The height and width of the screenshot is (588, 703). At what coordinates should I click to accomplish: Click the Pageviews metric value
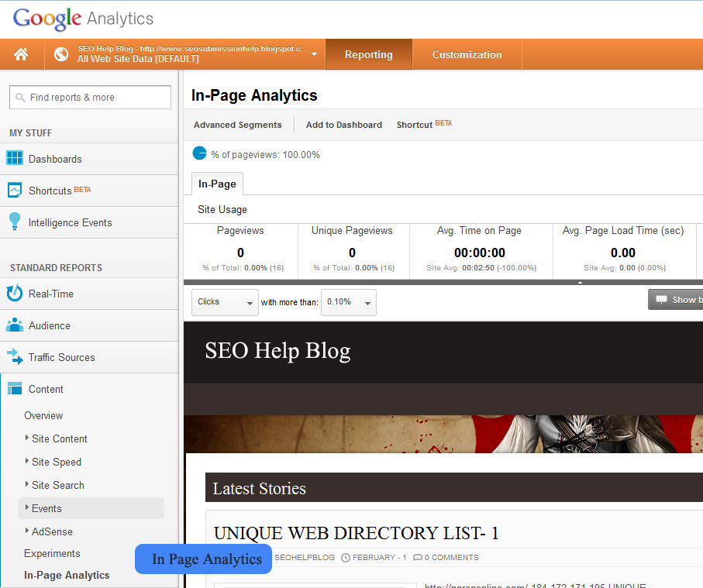coord(241,253)
